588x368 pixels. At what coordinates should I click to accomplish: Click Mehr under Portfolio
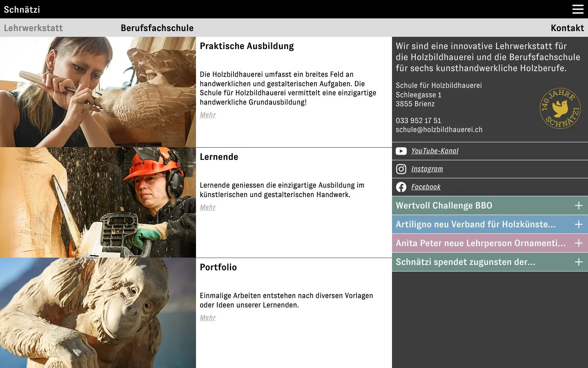point(208,318)
